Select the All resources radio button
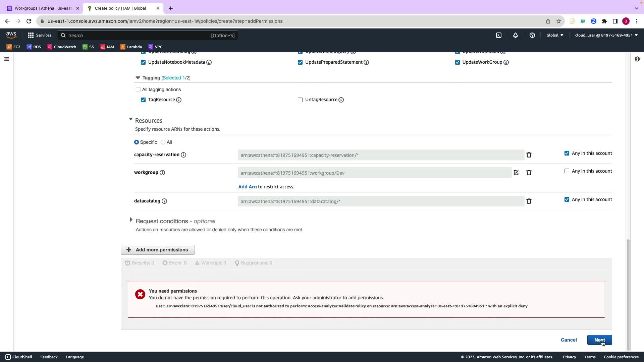The image size is (644, 362). (163, 142)
